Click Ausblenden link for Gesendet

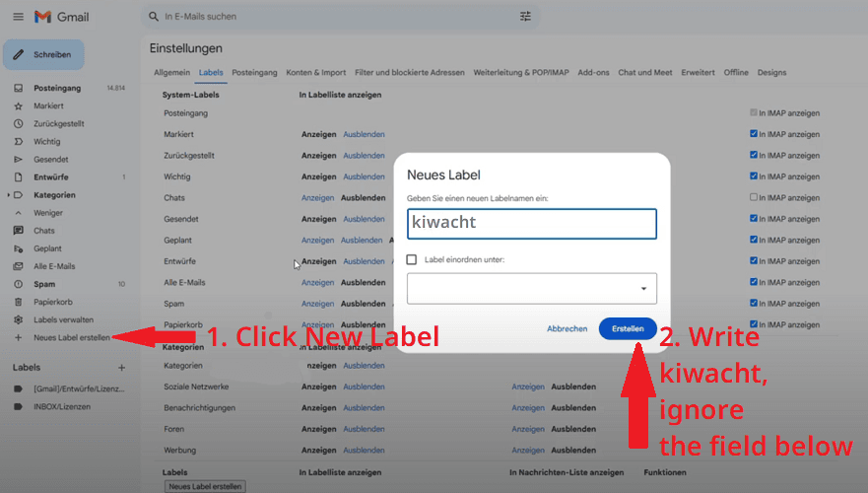364,219
